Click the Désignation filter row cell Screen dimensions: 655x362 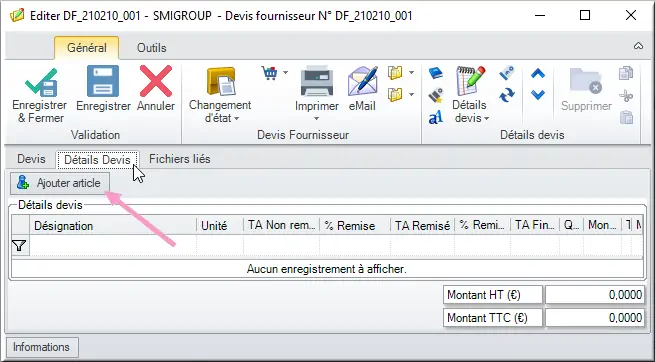(113, 246)
